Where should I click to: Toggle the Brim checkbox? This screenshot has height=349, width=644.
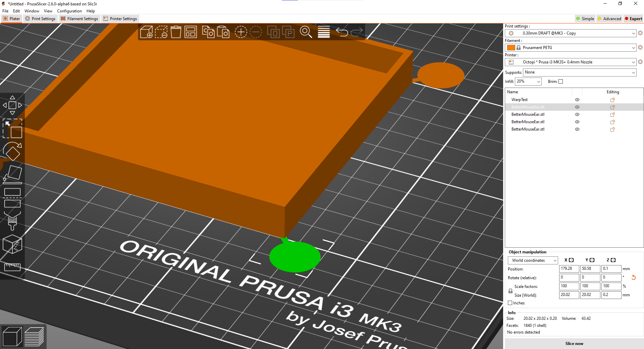pyautogui.click(x=560, y=82)
